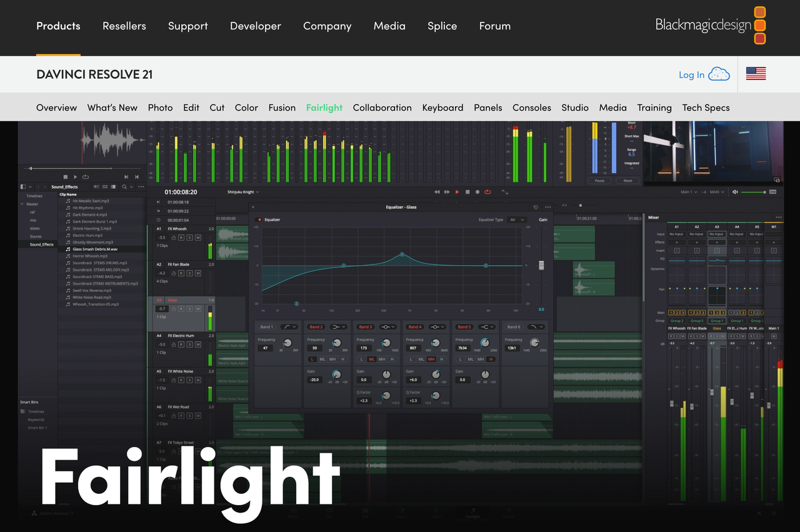Switch to the Fusion tab
Screen dimensions: 800x532
point(282,108)
